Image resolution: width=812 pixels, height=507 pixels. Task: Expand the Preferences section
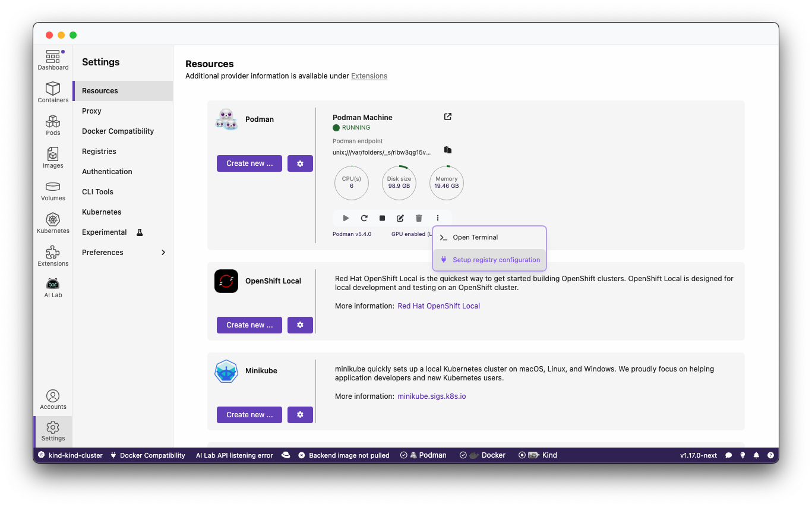(x=163, y=253)
